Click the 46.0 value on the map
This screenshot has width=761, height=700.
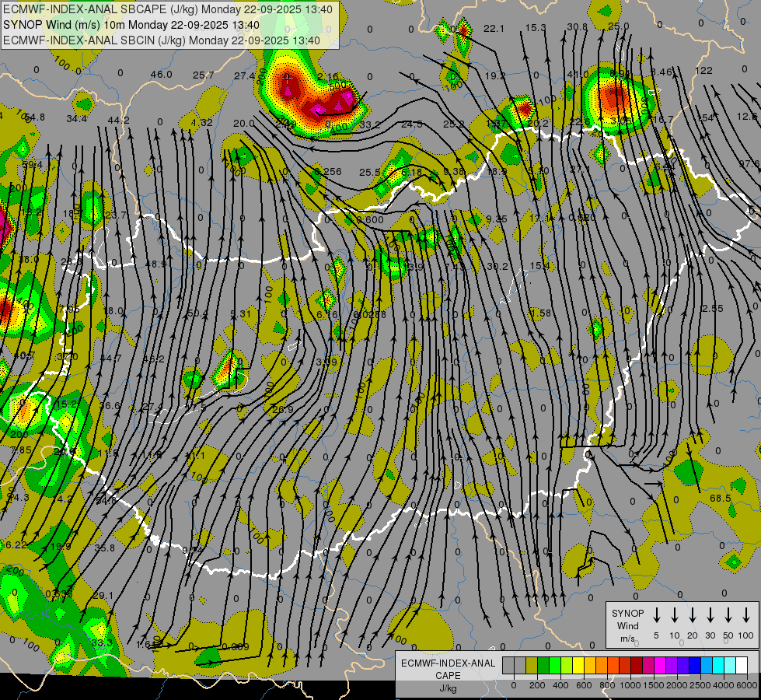tap(161, 75)
